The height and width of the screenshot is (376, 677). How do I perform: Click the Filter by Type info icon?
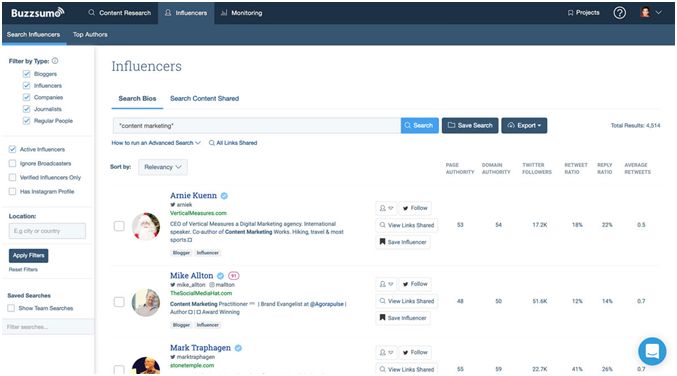point(55,61)
